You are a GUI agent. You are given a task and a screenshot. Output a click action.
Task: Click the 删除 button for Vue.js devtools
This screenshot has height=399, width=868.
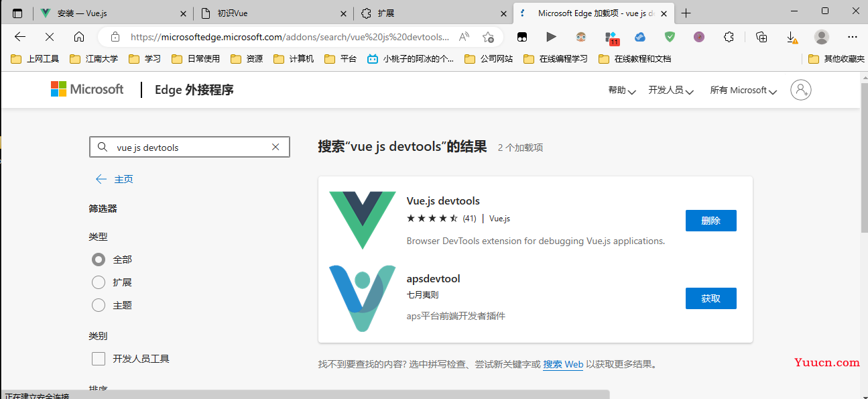(710, 221)
